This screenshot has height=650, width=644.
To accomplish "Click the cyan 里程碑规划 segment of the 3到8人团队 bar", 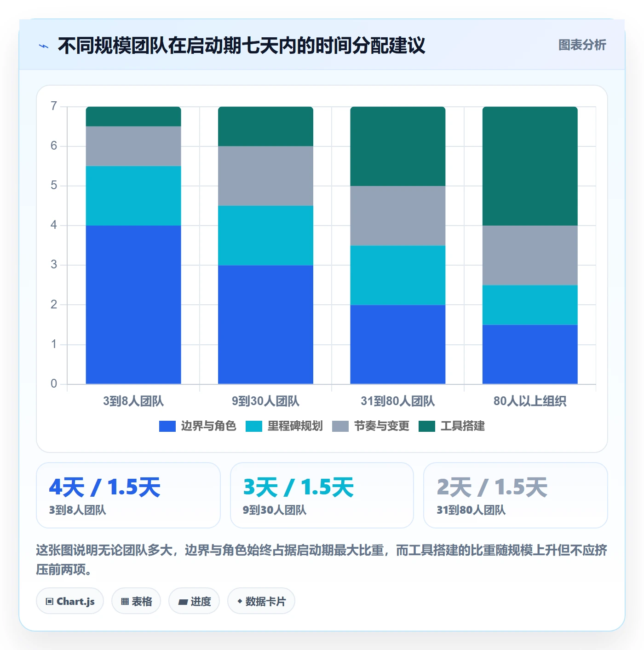I will pyautogui.click(x=133, y=196).
